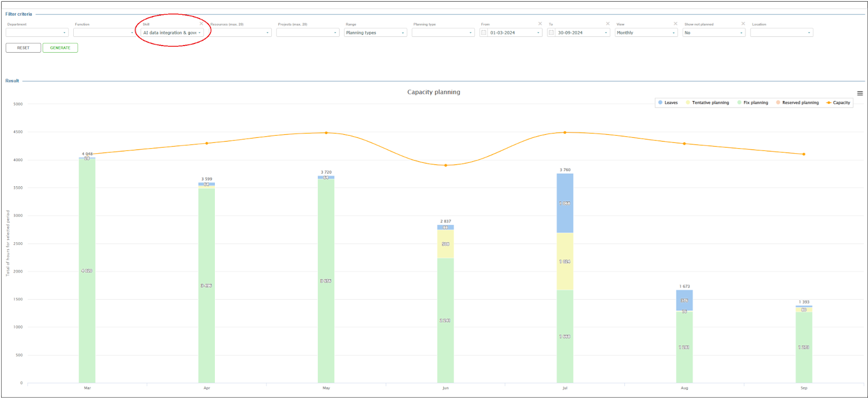The width and height of the screenshot is (868, 398).
Task: Open the View dropdown showing Monthly
Action: (646, 33)
